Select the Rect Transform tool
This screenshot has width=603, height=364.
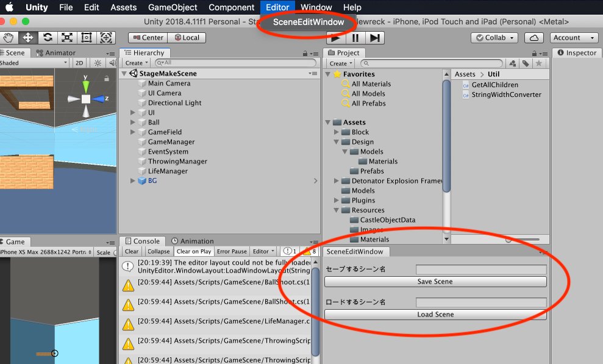[x=87, y=38]
